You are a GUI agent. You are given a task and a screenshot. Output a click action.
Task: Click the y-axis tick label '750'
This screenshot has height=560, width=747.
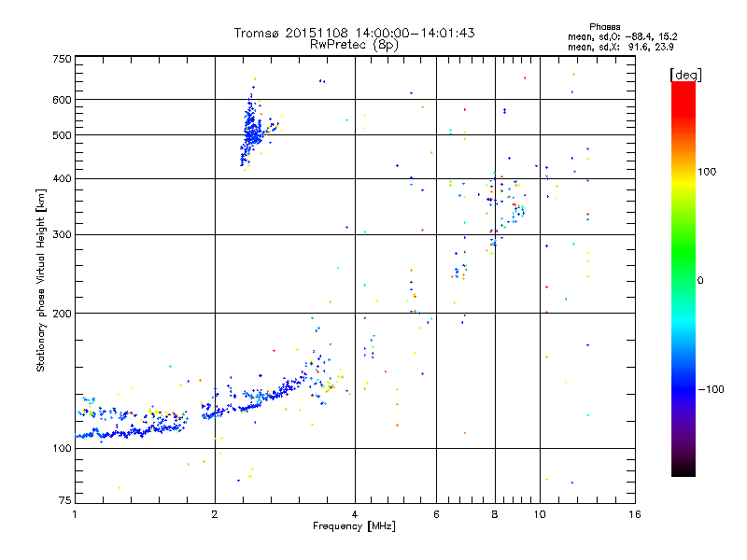point(62,59)
